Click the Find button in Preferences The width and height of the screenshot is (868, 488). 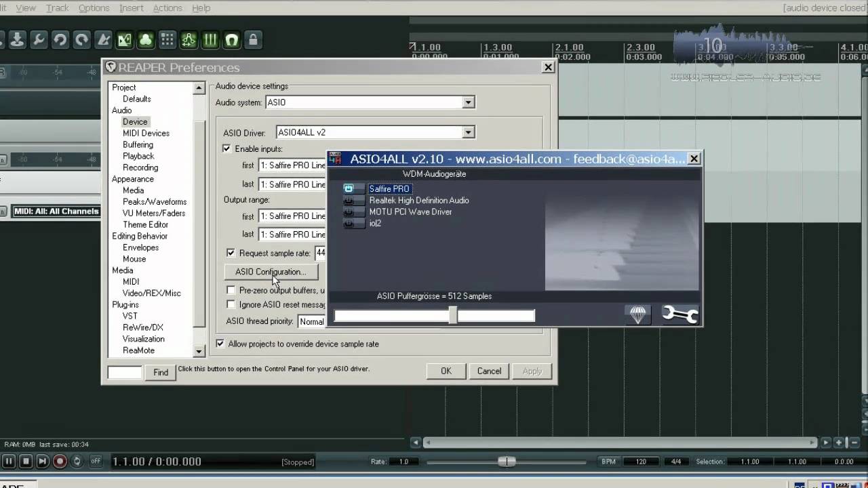point(161,372)
